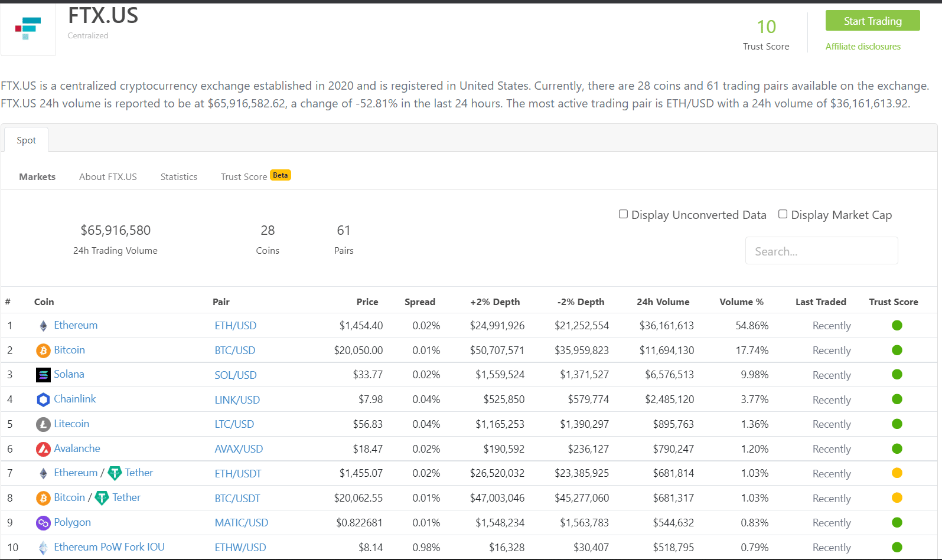Click the blue Chainlink hexagon icon
This screenshot has height=560, width=942.
43,399
